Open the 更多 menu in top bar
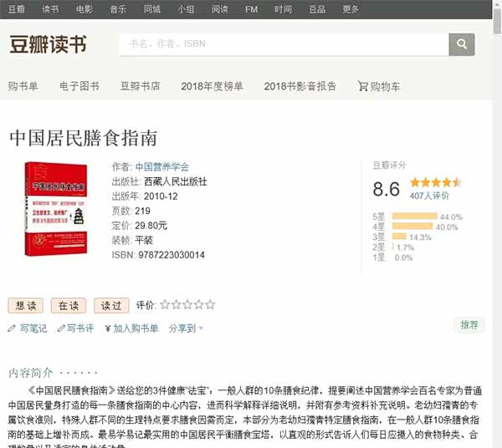This screenshot has width=502, height=448. coord(351,9)
